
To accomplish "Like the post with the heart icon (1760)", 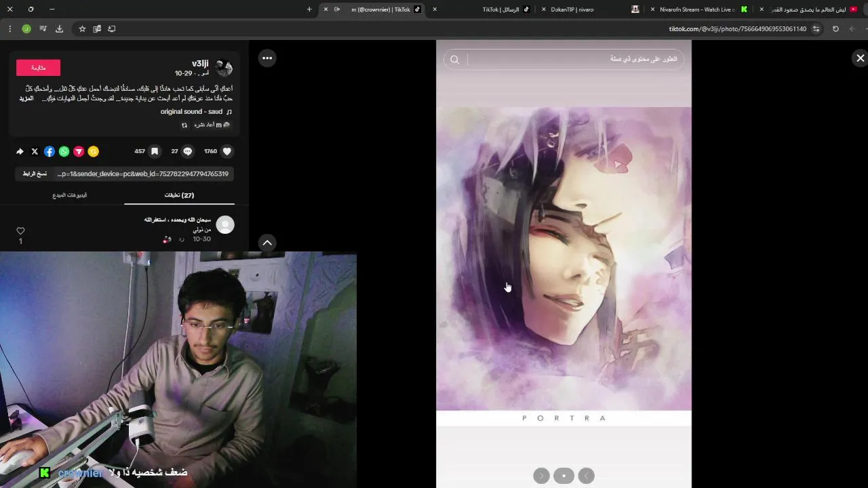I will (x=227, y=151).
